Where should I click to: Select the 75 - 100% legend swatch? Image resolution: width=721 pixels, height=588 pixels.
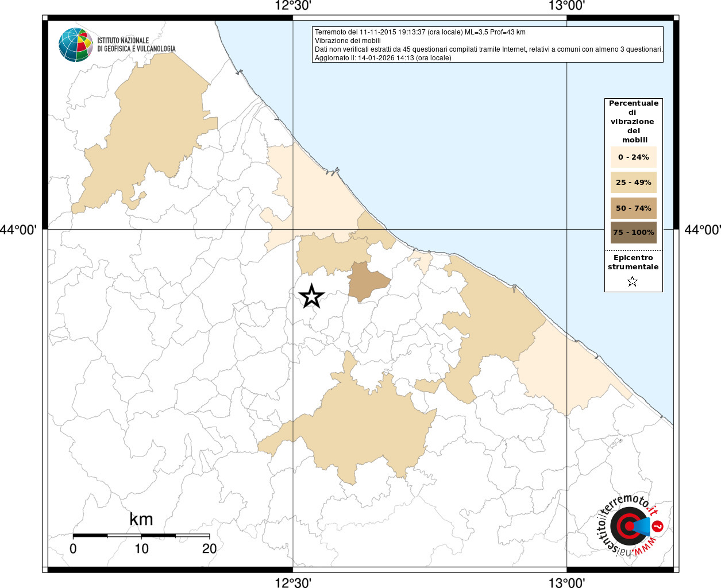click(633, 233)
